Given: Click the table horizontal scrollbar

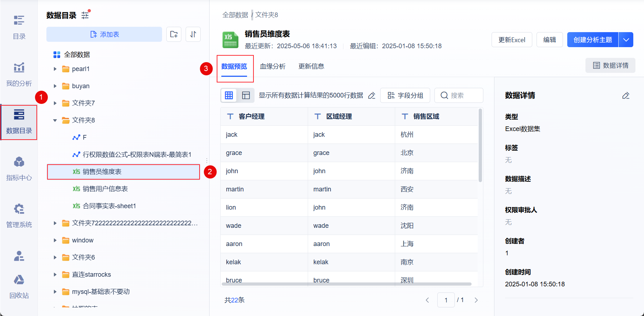Looking at the screenshot, I should 347,284.
